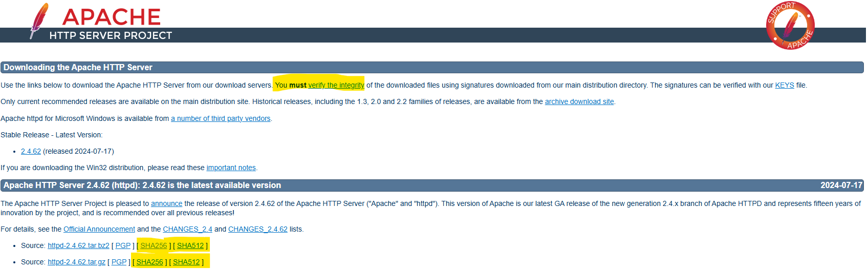The image size is (868, 269).
Task: Visit the archive download site link
Action: [579, 101]
